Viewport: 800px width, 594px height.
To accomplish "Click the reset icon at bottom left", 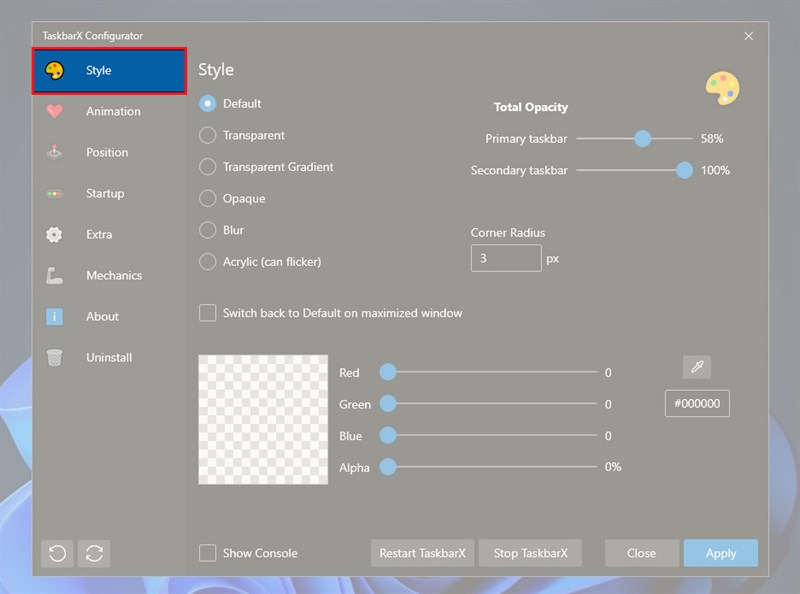I will click(x=57, y=553).
